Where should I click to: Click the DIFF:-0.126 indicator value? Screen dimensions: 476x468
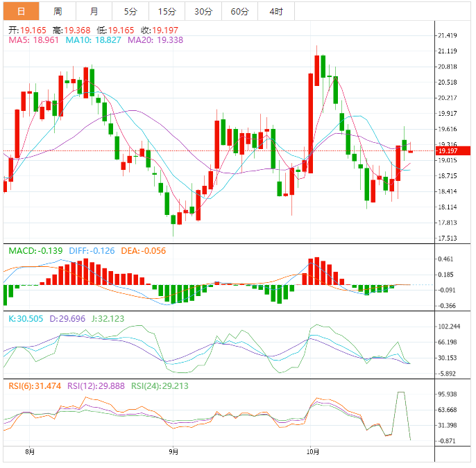coord(92,251)
